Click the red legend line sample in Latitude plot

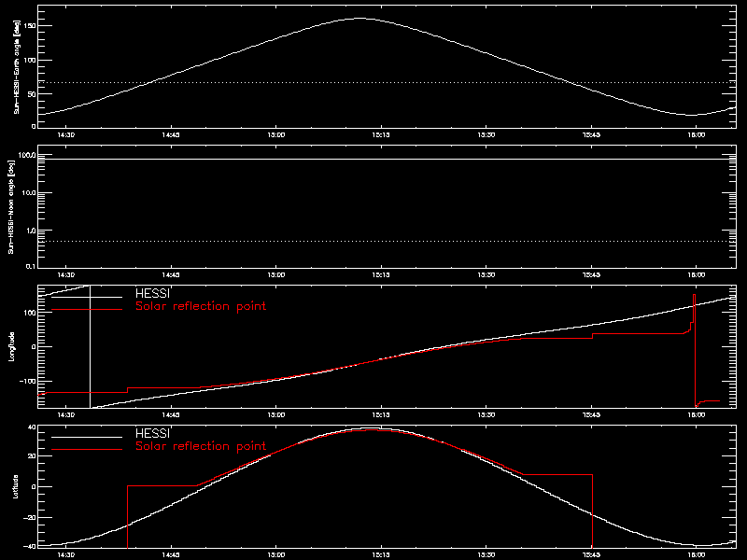click(87, 450)
